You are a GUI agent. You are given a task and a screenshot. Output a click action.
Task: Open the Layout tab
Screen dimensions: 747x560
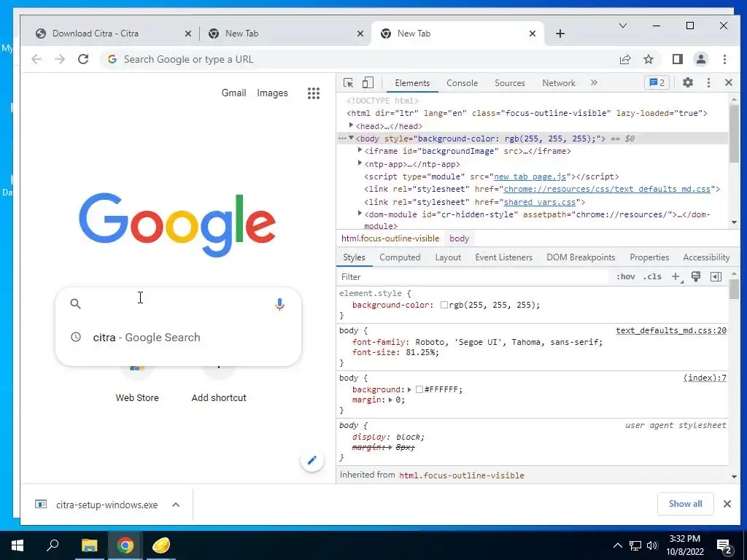point(448,257)
